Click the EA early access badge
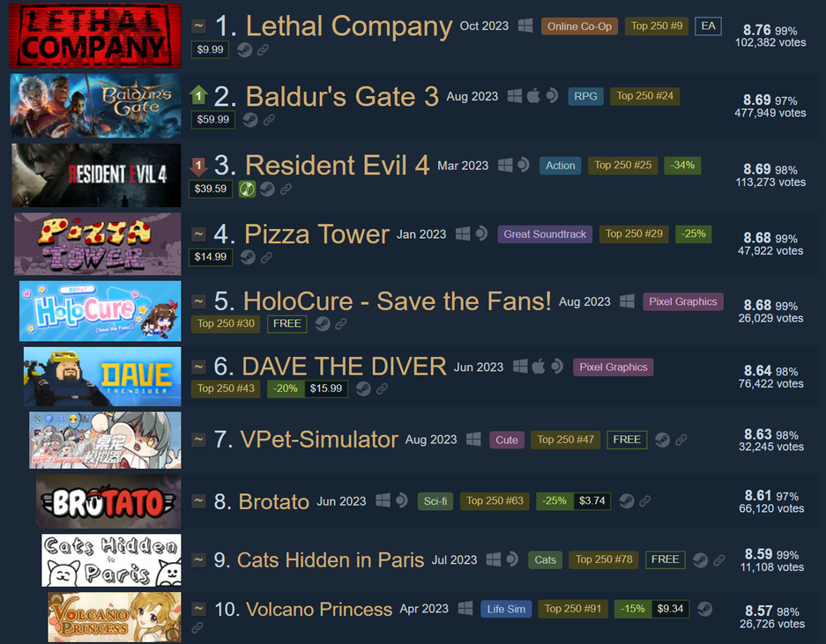The height and width of the screenshot is (644, 826). pos(708,26)
